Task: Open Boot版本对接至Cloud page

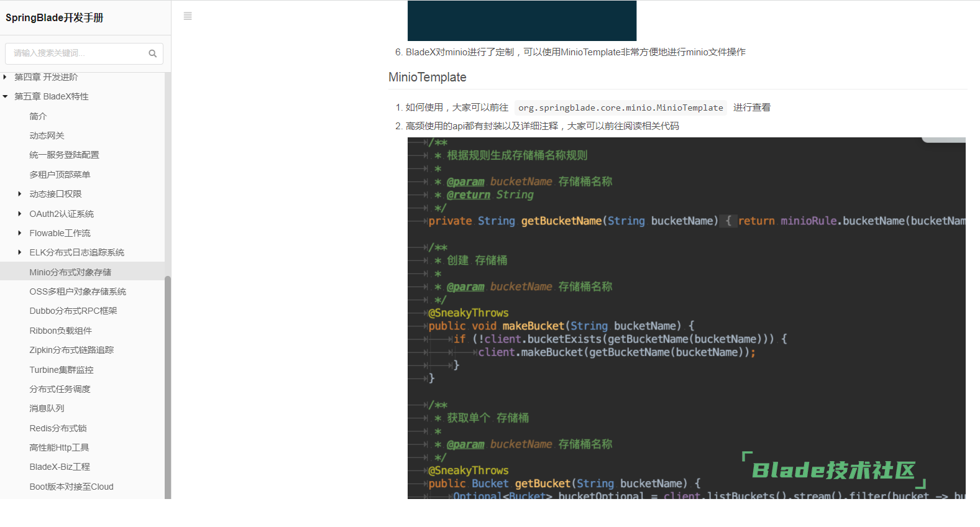Action: 71,487
